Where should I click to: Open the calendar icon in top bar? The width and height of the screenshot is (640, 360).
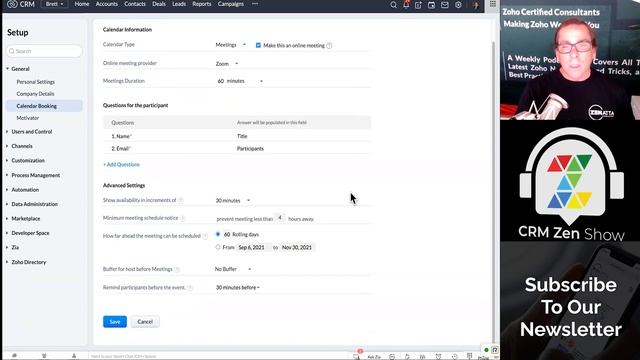click(431, 5)
